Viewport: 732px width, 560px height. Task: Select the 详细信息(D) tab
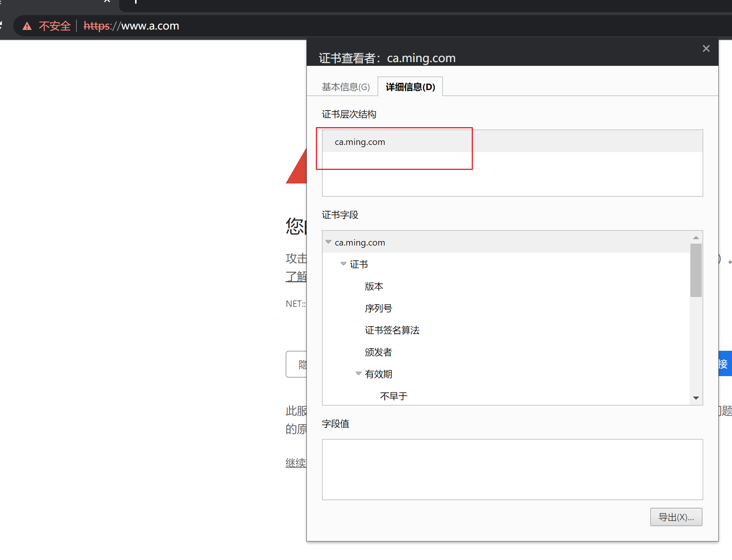pyautogui.click(x=410, y=87)
